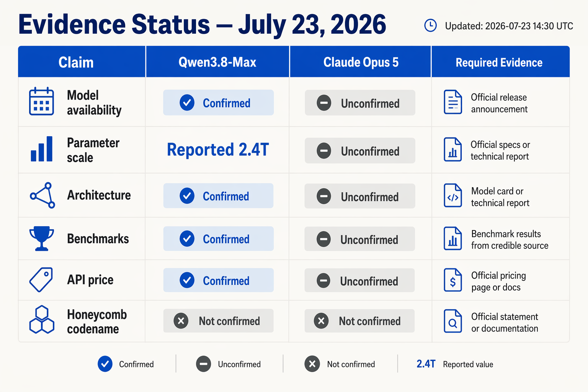Click Official statement or documentation text
This screenshot has width=588, height=392.
[505, 322]
